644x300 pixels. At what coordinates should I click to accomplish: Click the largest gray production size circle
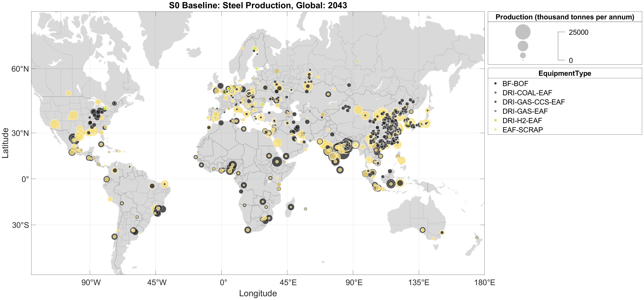click(523, 32)
